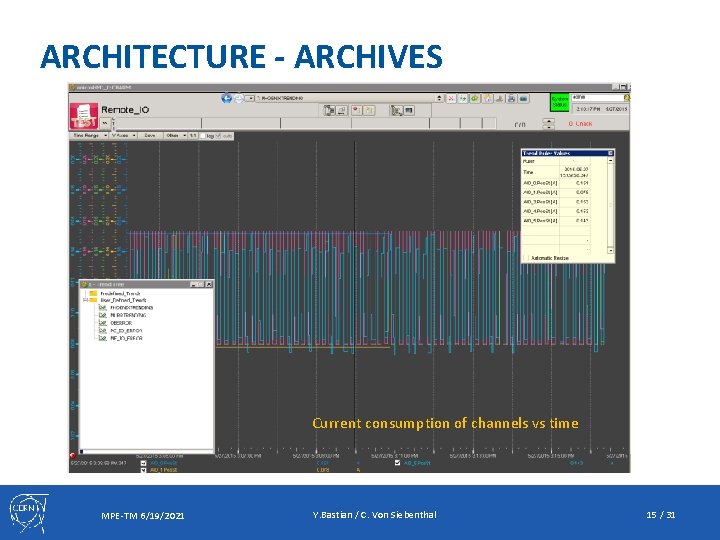Click the AI0_0 row in ruler values
This screenshot has height=540, width=720.
556,183
